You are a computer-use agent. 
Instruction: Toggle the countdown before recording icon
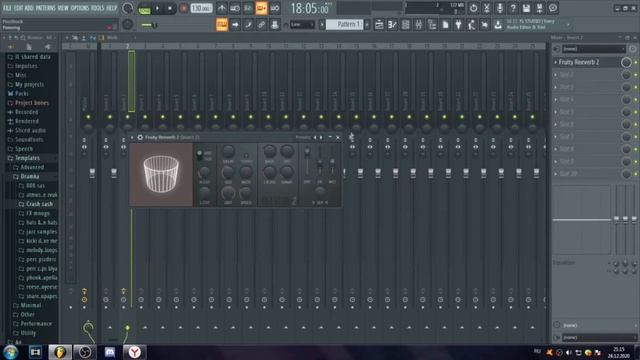point(248,8)
